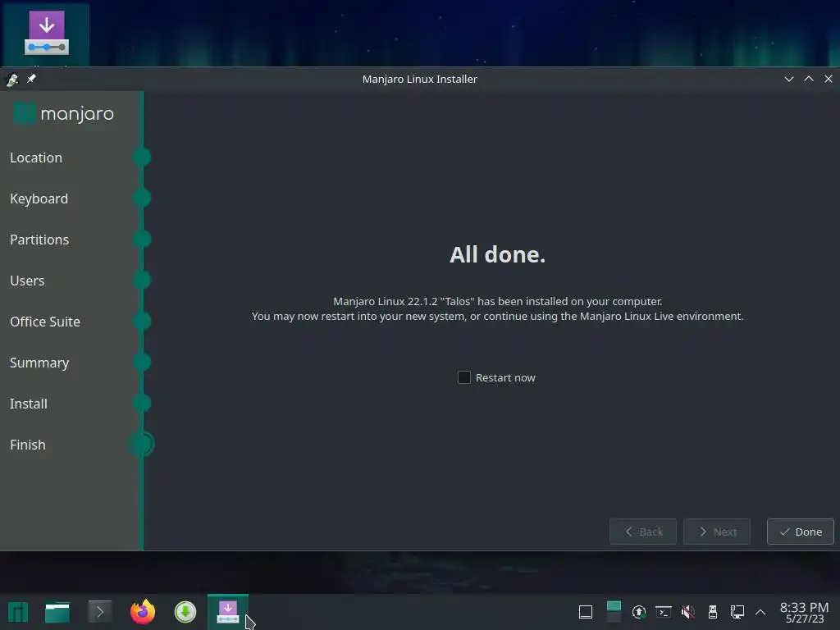Select the Location step in sidebar
The height and width of the screenshot is (630, 840).
36,157
